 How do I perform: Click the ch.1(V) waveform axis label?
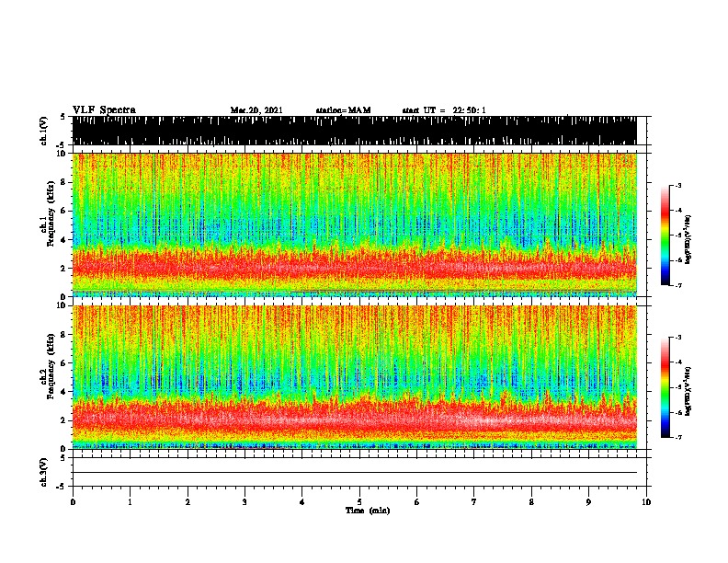point(44,131)
